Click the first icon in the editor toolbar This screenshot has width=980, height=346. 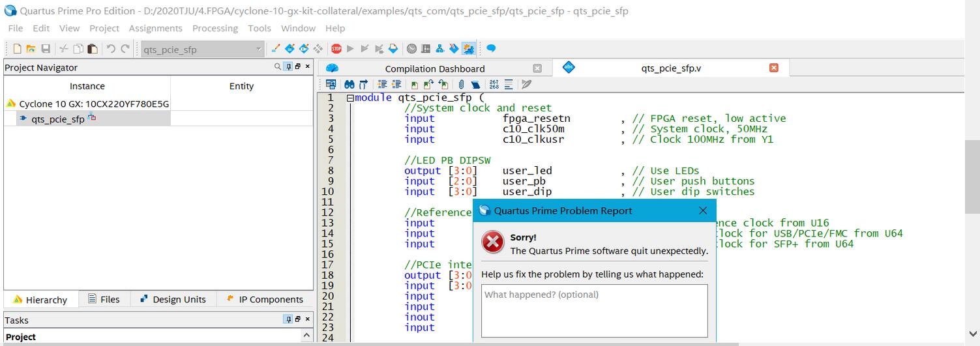click(331, 84)
